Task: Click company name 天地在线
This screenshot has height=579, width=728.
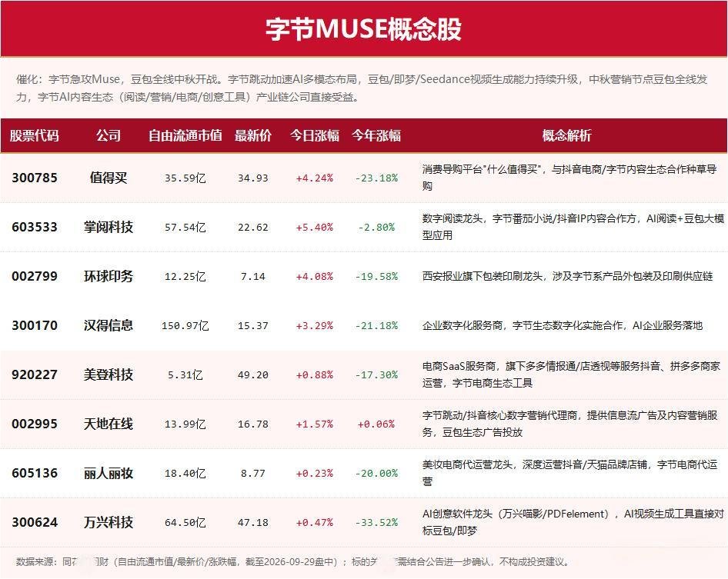Action: [x=109, y=424]
